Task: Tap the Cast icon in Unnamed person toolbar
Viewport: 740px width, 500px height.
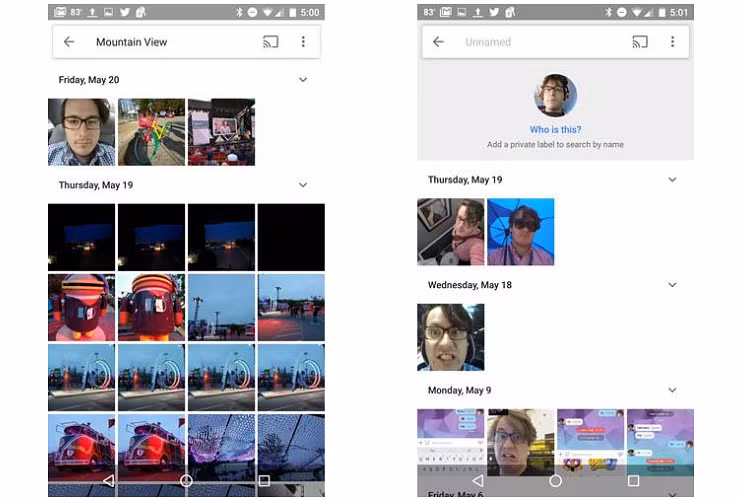Action: click(x=640, y=42)
